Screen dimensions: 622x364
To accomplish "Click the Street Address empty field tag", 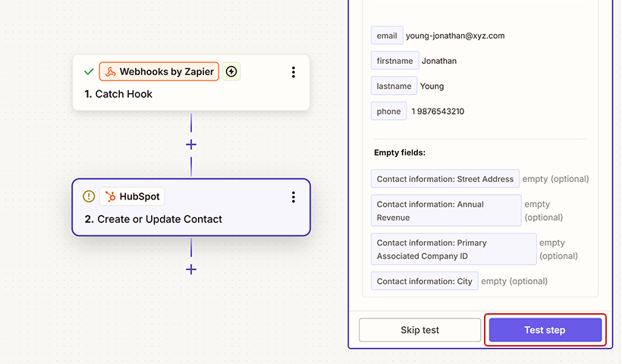I will [445, 179].
